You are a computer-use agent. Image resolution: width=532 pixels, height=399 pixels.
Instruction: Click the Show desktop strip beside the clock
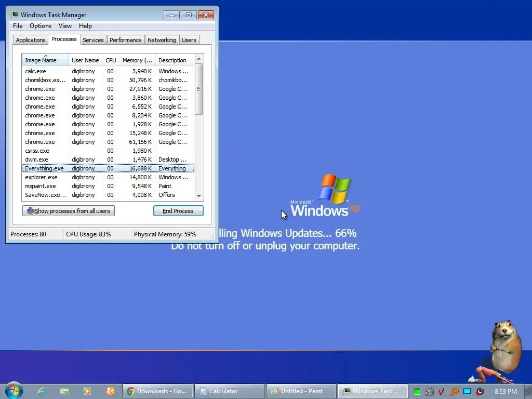point(528,391)
